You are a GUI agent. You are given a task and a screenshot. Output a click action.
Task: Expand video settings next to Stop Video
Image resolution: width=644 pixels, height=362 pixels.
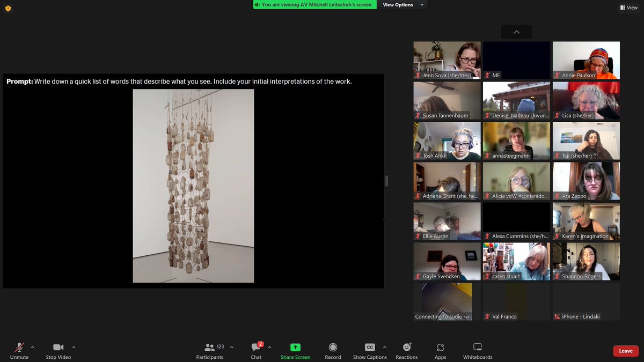click(74, 346)
